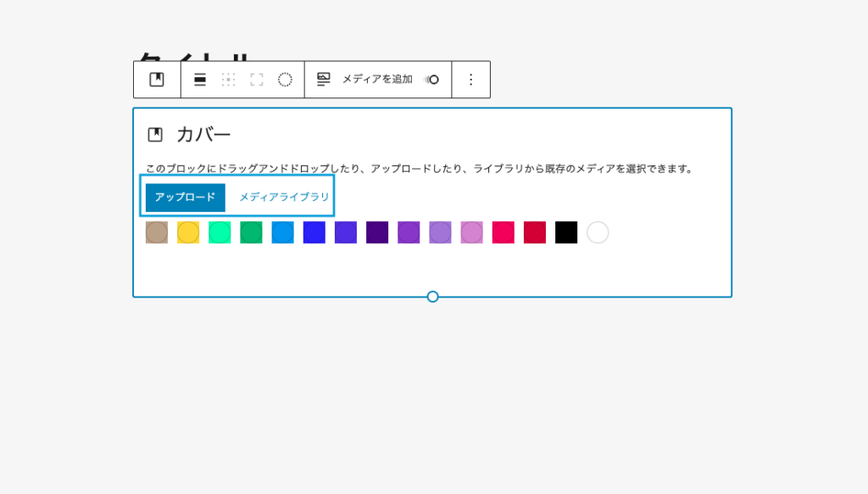Click the カバー block heading text
868x494 pixels.
coord(203,135)
